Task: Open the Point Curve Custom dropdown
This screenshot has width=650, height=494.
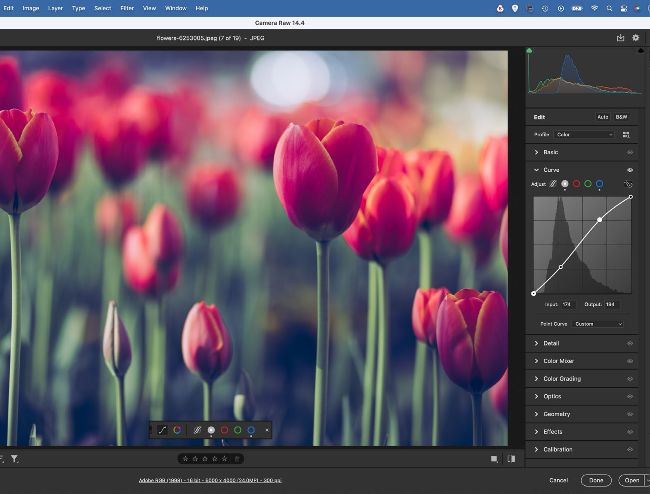Action: [598, 324]
